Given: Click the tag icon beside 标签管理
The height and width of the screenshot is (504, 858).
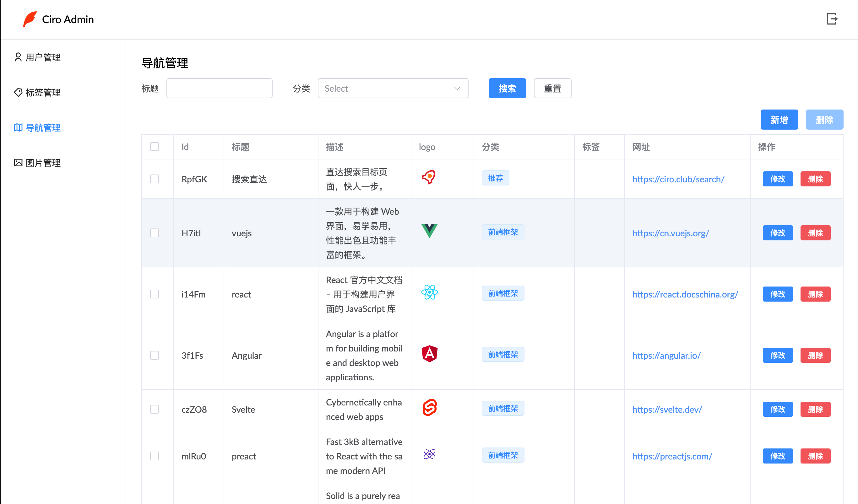Looking at the screenshot, I should coord(18,92).
